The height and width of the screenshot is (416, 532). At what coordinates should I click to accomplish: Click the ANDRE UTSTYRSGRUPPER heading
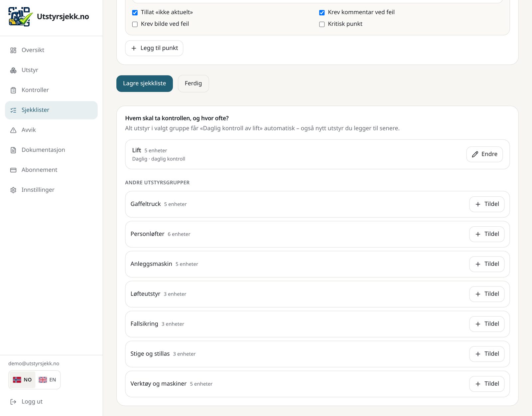point(157,183)
